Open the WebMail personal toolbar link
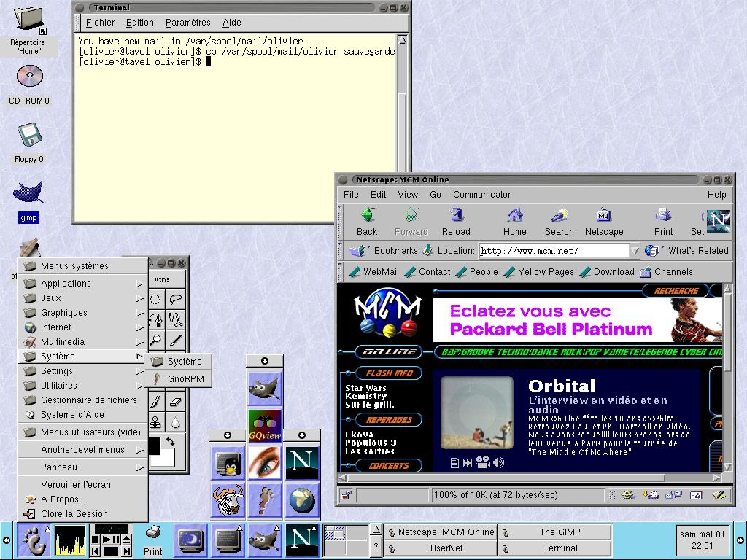Viewport: 747px width, 560px height. pos(374,272)
